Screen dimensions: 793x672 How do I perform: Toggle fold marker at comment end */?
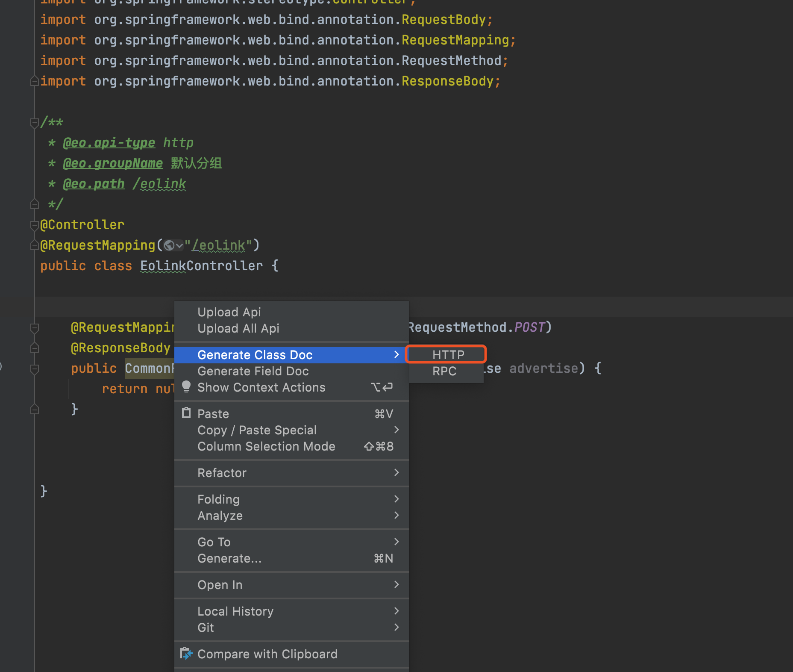point(35,204)
